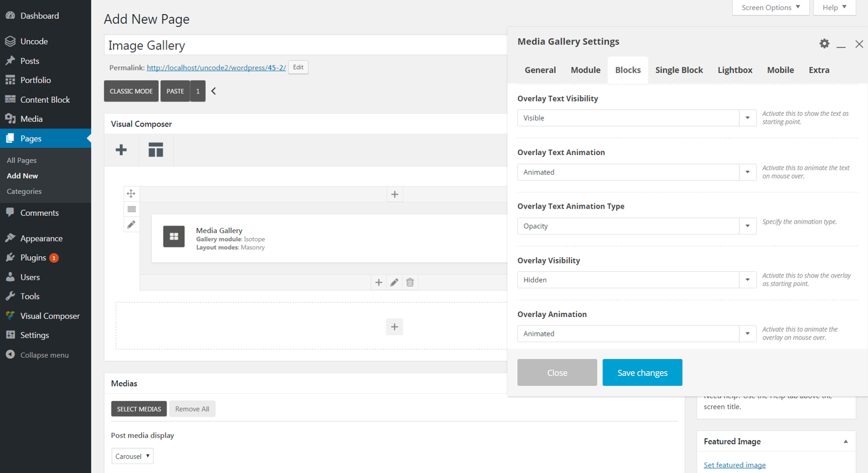Add element below Media Gallery block
The image size is (868, 473).
tap(379, 282)
